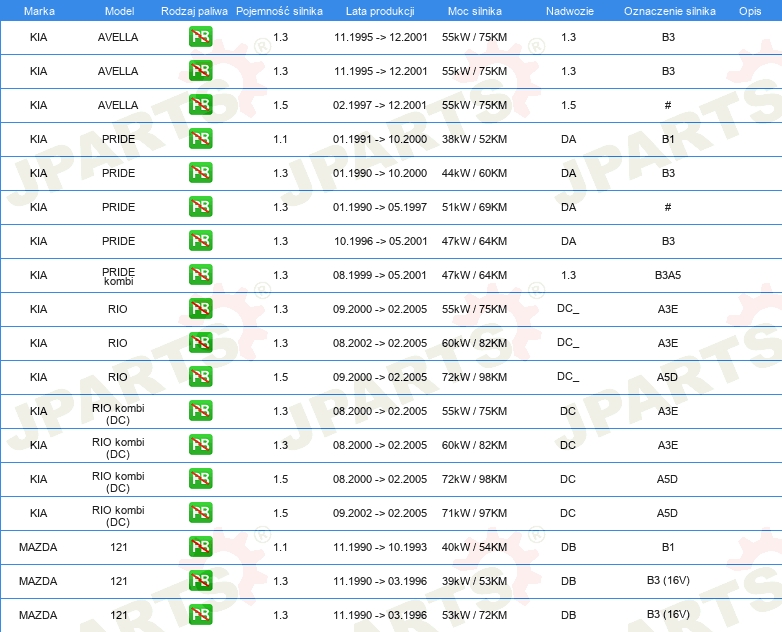Click the Rodzaj paliwa column header
Screen dimensions: 782x632
click(194, 11)
